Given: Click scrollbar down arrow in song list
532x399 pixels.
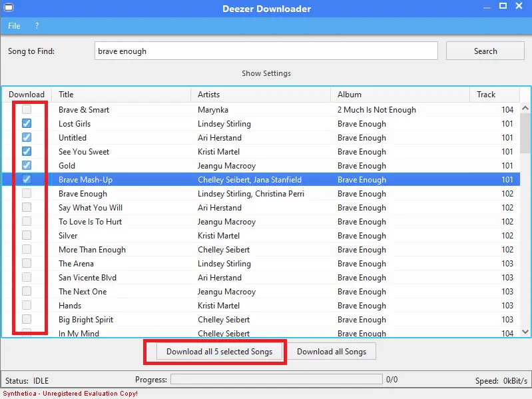Looking at the screenshot, I should pos(525,332).
